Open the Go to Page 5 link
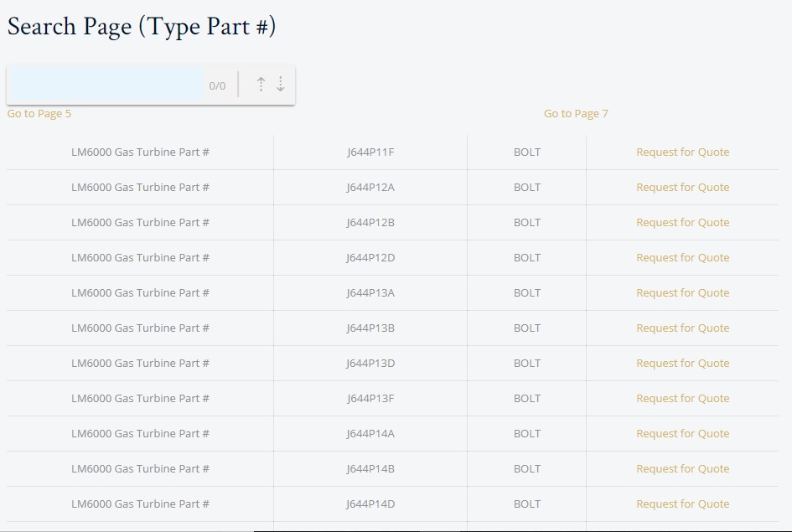 39,114
